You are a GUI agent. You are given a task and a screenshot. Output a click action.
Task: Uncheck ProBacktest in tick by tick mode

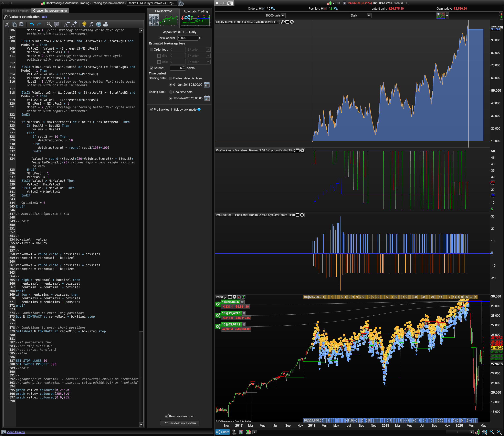(x=151, y=110)
